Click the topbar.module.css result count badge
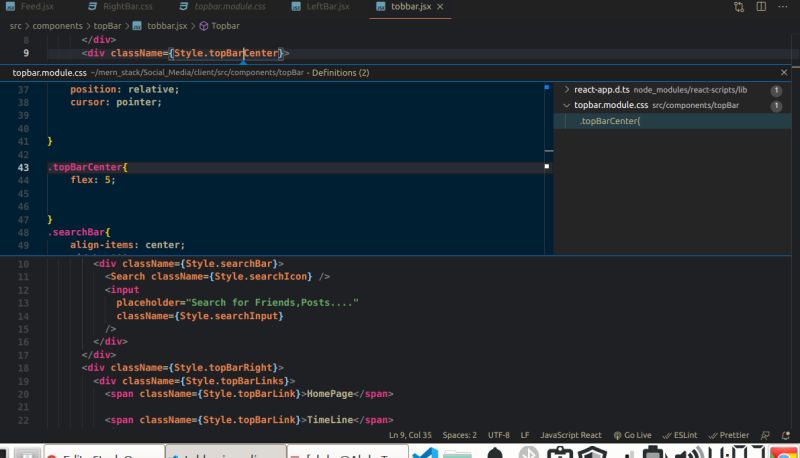The image size is (800, 458). (x=776, y=106)
